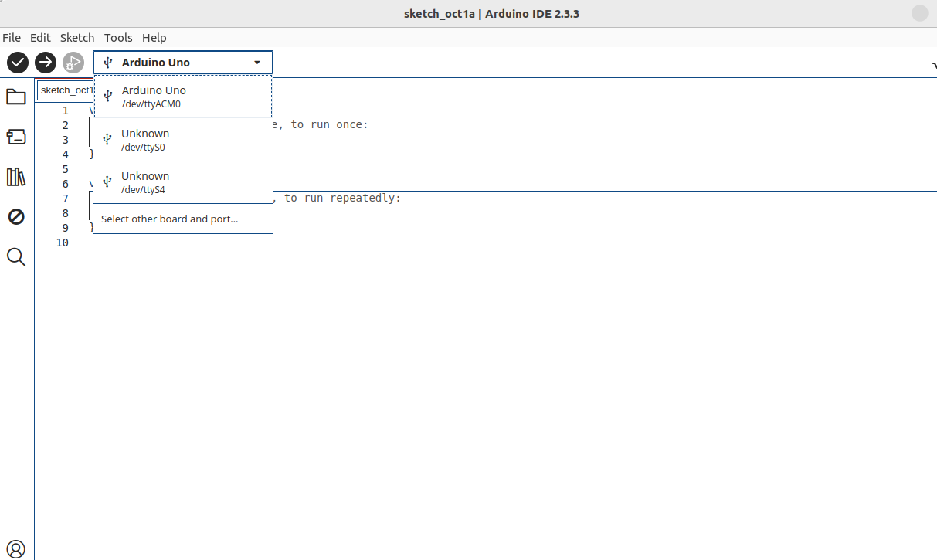Click line number 5 in the editor
This screenshot has height=560, width=937.
(66, 169)
